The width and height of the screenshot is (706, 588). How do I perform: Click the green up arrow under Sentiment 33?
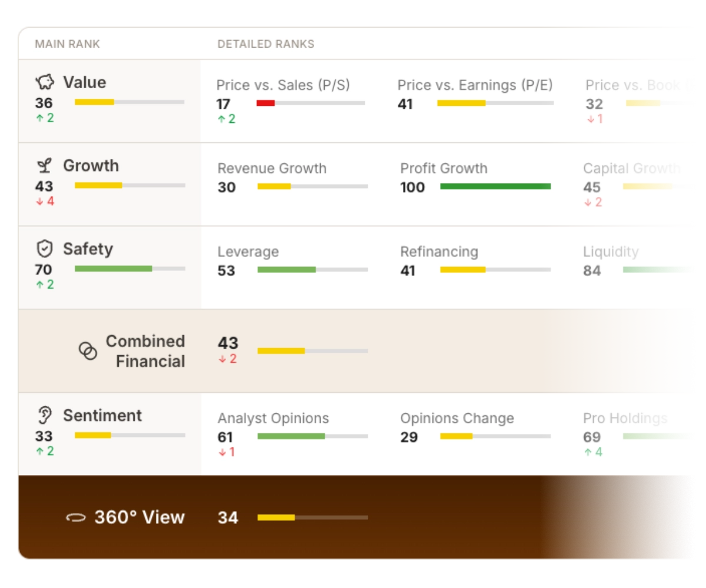tap(39, 452)
